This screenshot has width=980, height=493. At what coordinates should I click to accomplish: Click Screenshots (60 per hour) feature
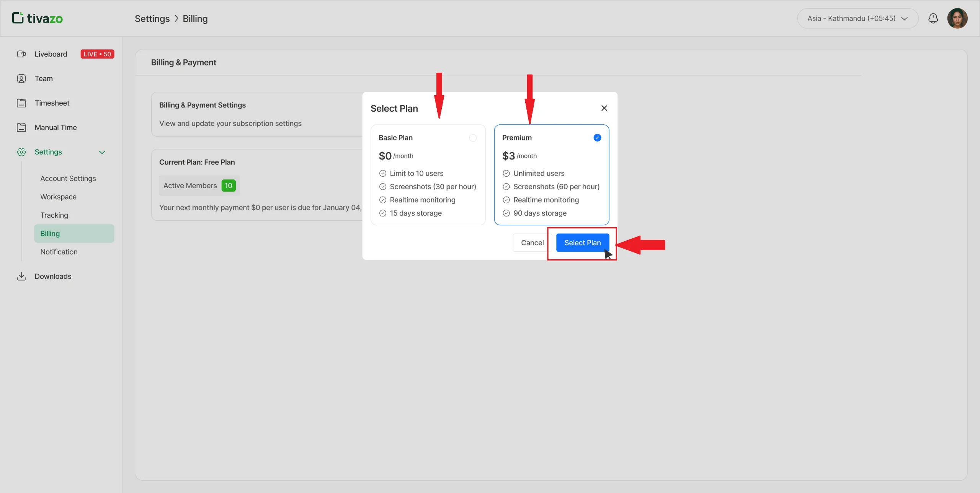click(x=556, y=187)
